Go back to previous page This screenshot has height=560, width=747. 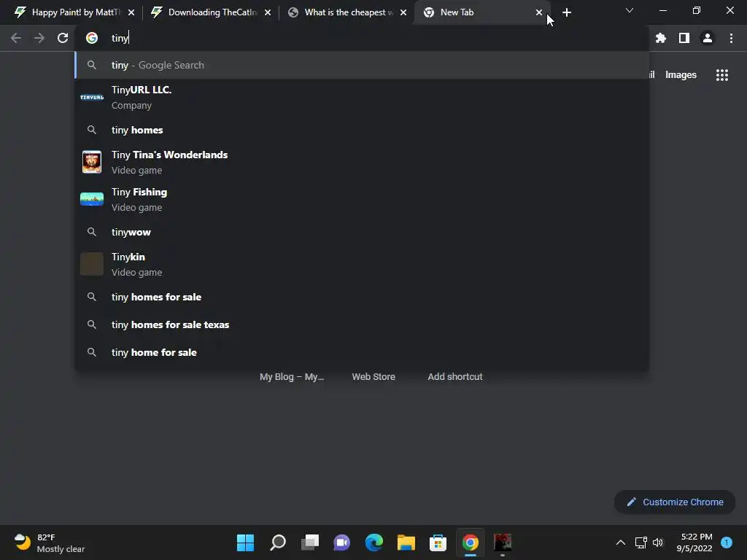click(x=16, y=38)
